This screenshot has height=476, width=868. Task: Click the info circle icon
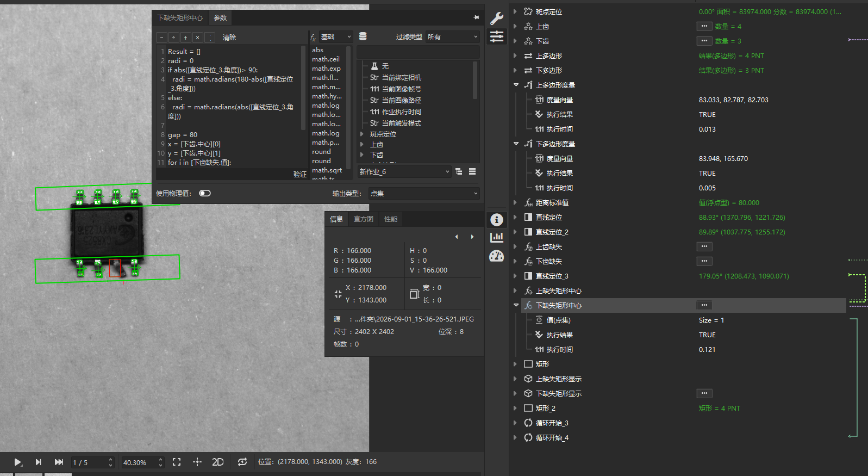pyautogui.click(x=497, y=219)
